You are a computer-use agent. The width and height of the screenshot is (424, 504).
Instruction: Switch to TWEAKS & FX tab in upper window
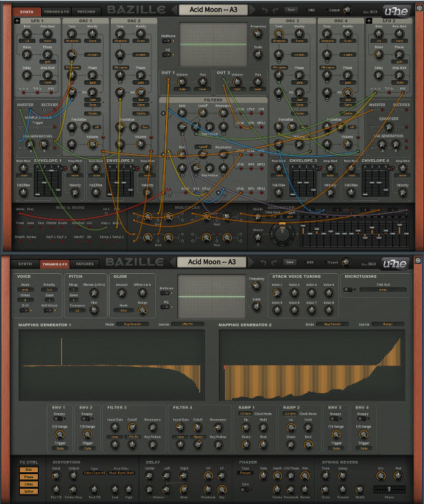(x=56, y=12)
